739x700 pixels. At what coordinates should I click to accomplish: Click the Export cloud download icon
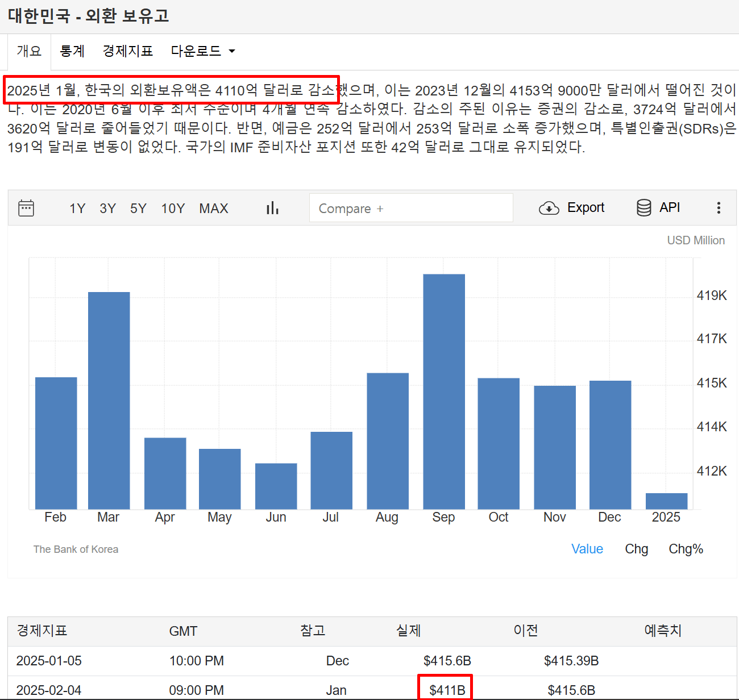[x=549, y=208]
